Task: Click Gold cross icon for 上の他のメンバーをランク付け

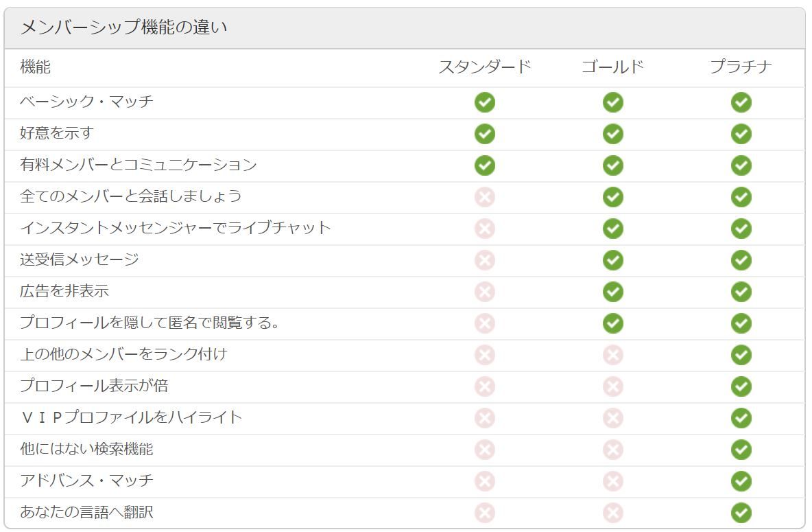Action: [612, 355]
